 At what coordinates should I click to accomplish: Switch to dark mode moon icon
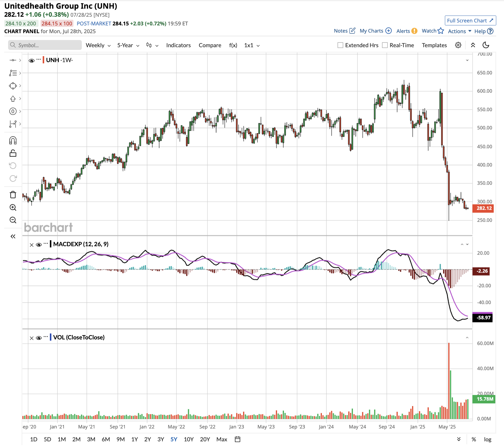486,45
